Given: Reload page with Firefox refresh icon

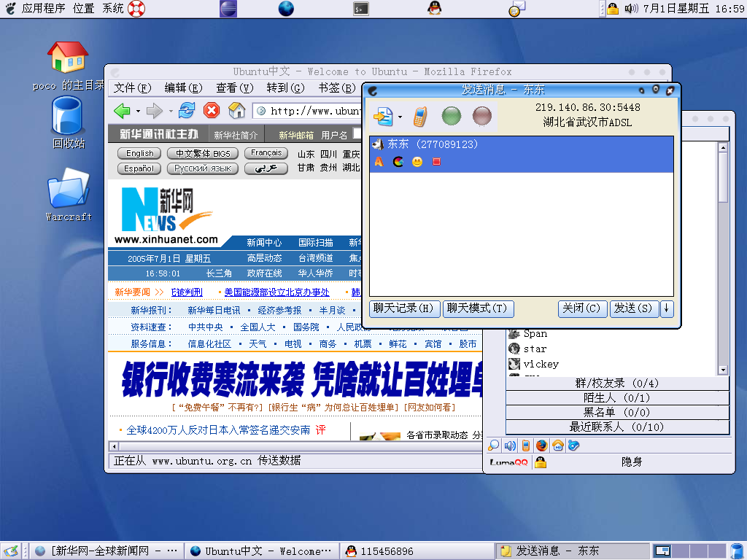Looking at the screenshot, I should [187, 111].
